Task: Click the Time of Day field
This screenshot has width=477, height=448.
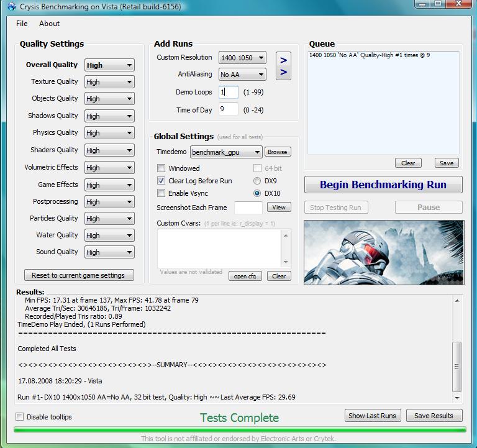Action: tap(229, 109)
